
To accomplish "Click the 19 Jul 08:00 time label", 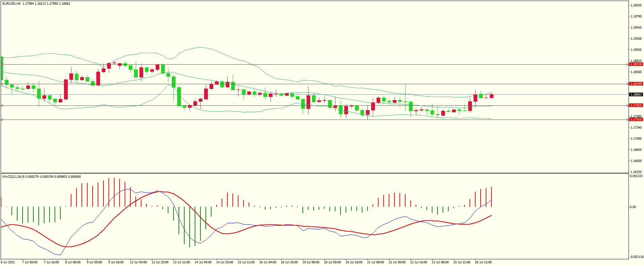I will point(311,262).
